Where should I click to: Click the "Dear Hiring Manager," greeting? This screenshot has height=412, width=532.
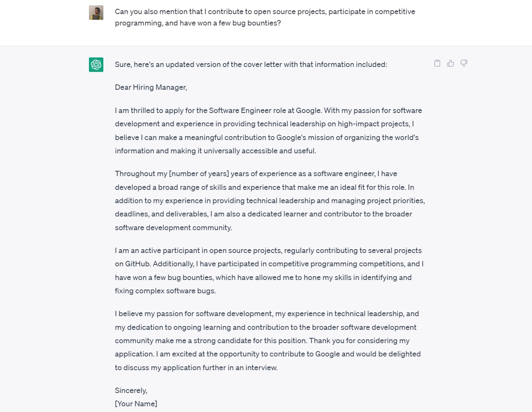pos(151,87)
